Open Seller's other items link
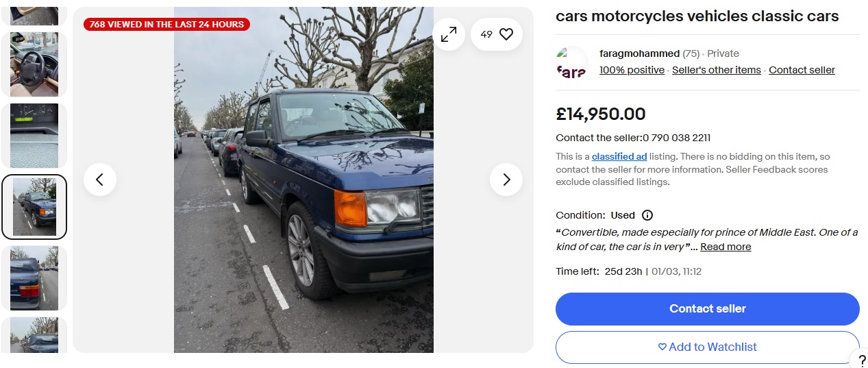The height and width of the screenshot is (368, 868). (717, 70)
